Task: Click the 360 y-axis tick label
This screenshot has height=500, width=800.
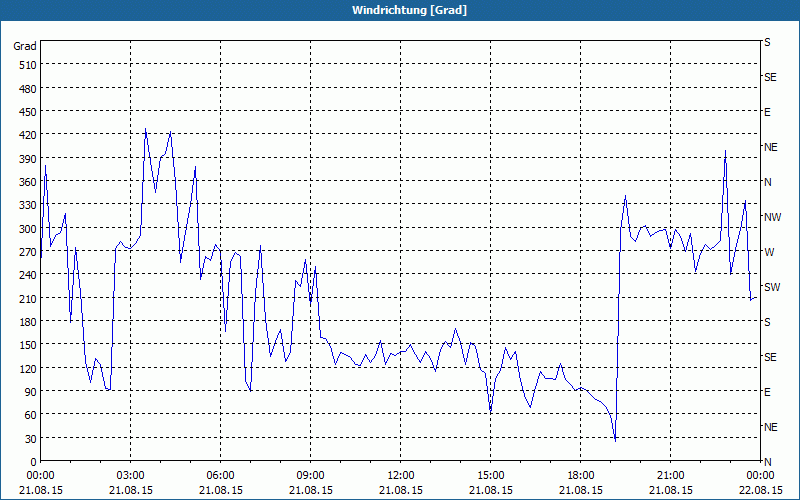Action: tap(27, 182)
